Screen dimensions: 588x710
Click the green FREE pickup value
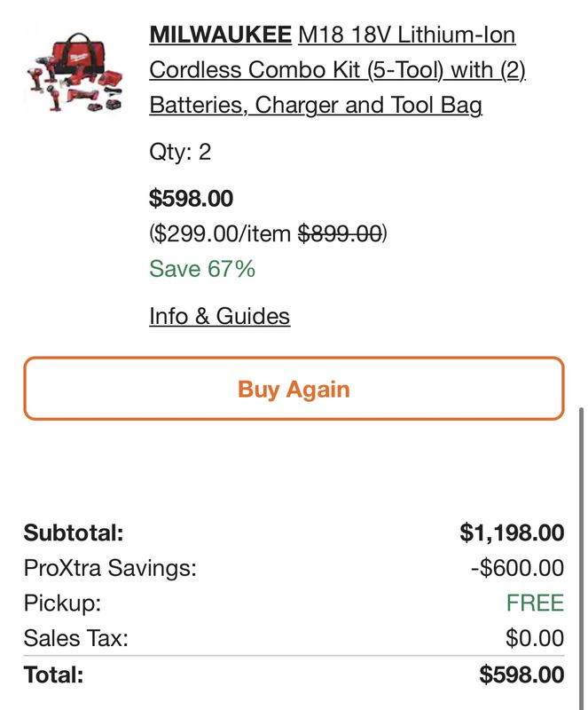coord(535,603)
